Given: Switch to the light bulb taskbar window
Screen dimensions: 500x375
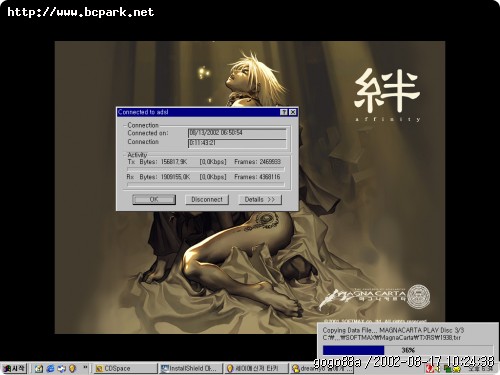Looking at the screenshot, I should [256, 368].
